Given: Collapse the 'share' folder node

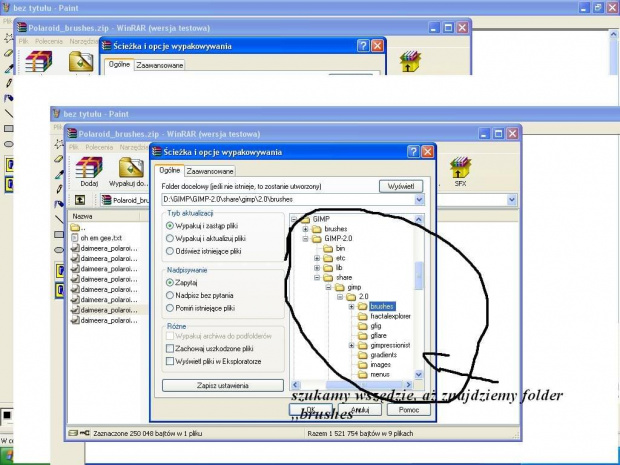Looking at the screenshot, I should pyautogui.click(x=317, y=278).
